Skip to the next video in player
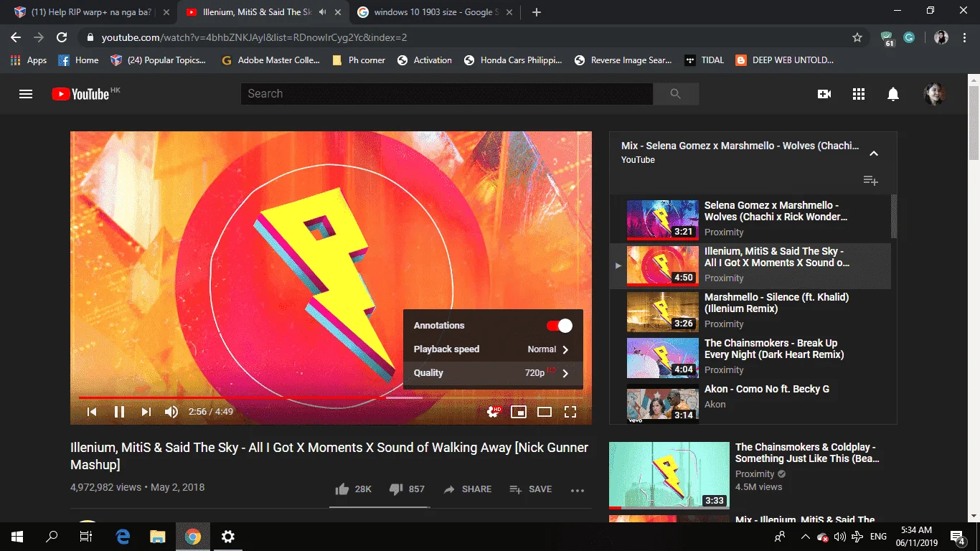This screenshot has width=980, height=551. click(x=146, y=412)
